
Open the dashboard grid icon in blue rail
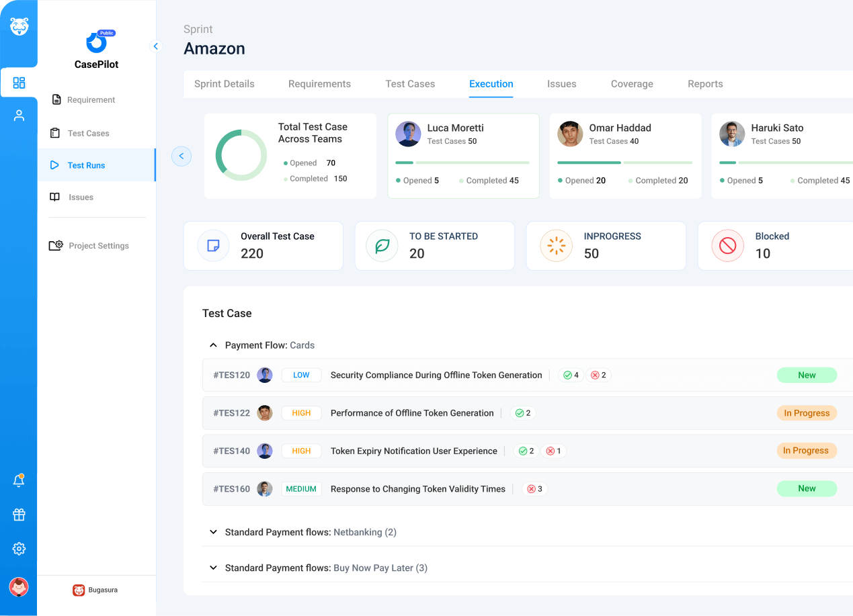(19, 83)
